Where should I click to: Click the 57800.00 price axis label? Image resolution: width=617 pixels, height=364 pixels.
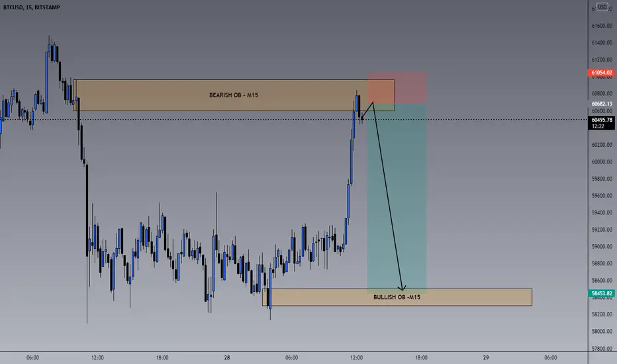point(602,349)
